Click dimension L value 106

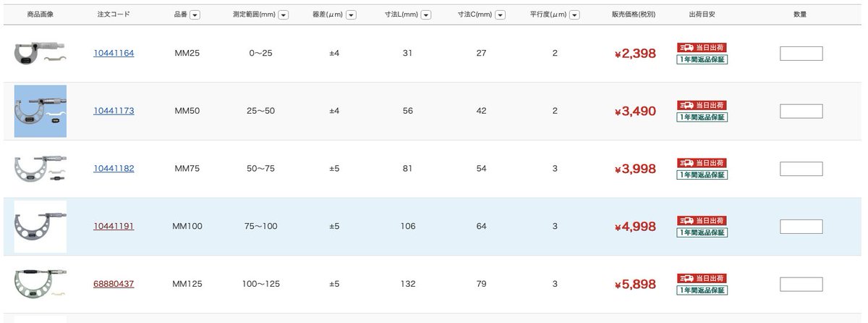[x=408, y=227]
